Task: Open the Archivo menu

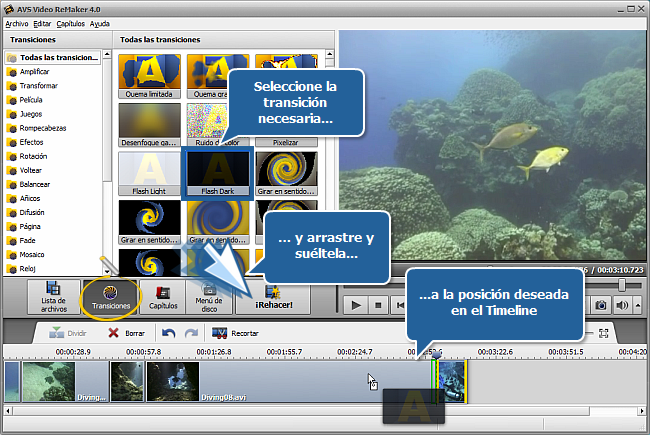Action: (16, 22)
